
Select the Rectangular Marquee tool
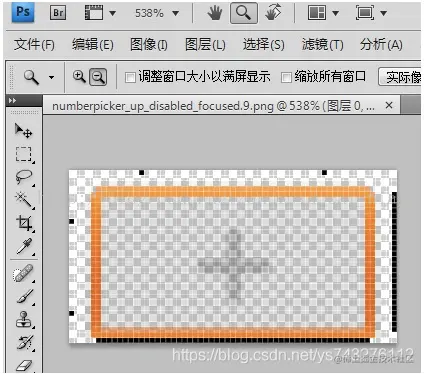tap(24, 154)
